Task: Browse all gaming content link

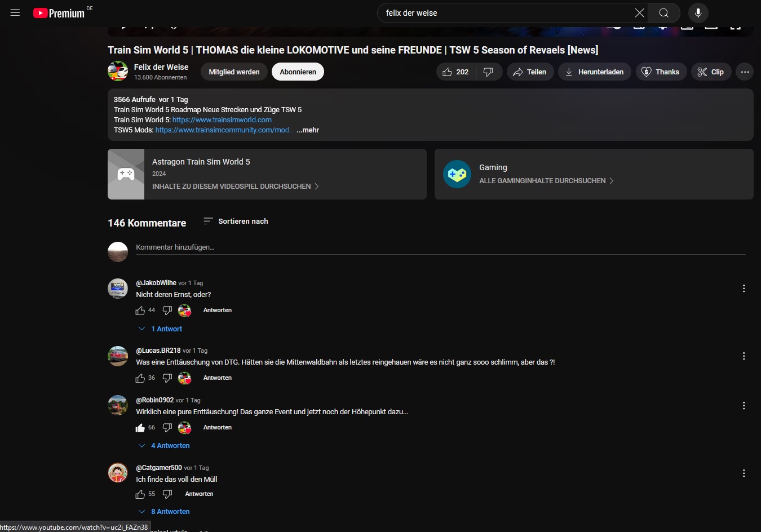Action: coord(546,181)
